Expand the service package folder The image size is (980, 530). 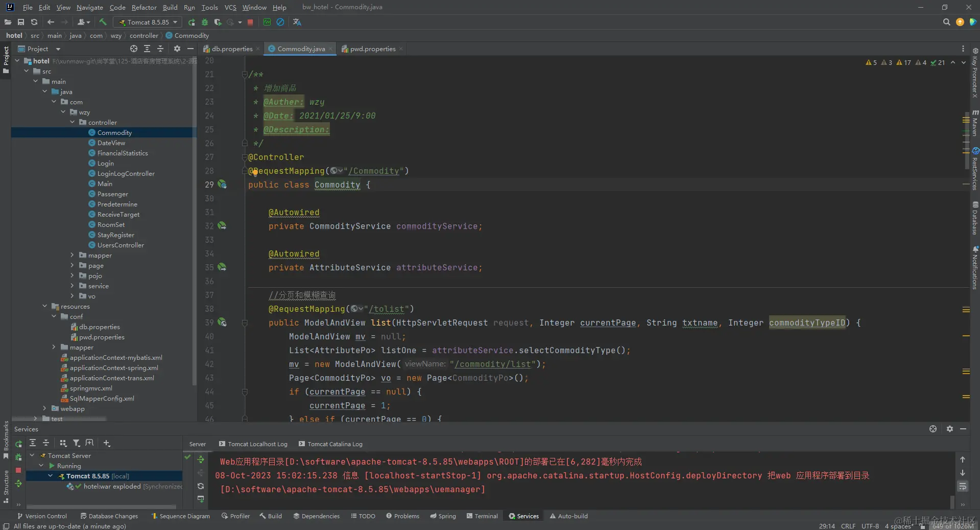coord(72,286)
